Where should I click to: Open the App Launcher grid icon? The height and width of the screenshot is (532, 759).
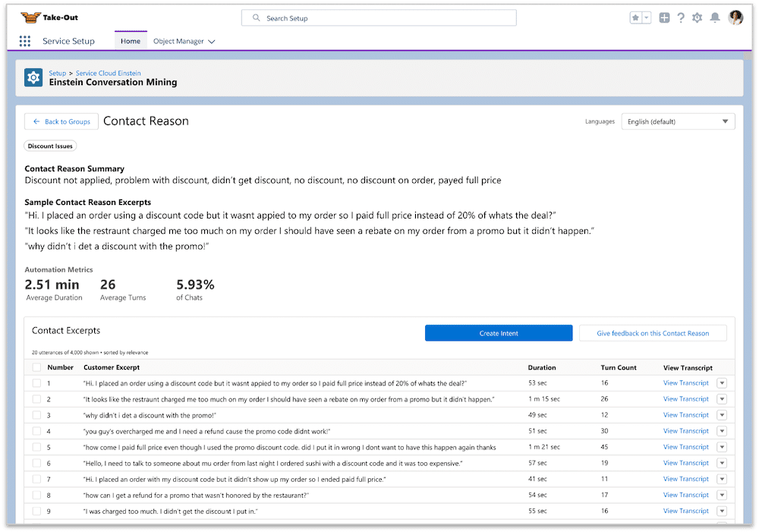25,40
